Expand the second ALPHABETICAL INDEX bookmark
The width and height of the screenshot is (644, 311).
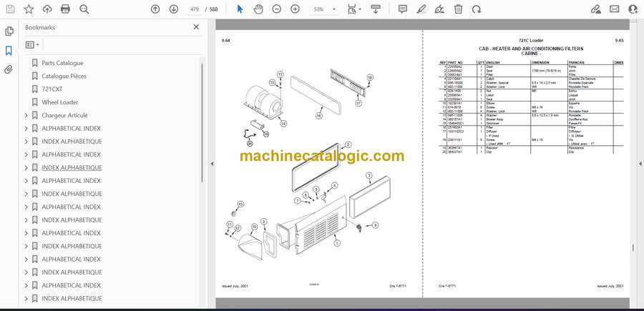(26, 154)
